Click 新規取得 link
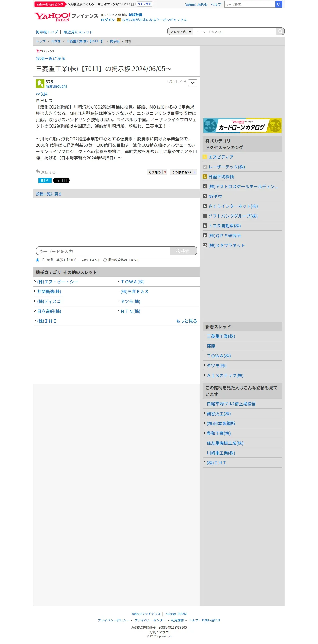This screenshot has height=644, width=318. 135,15
